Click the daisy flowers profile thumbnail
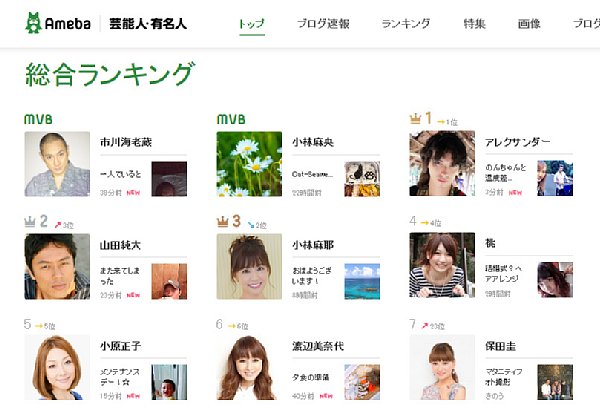 [249, 164]
